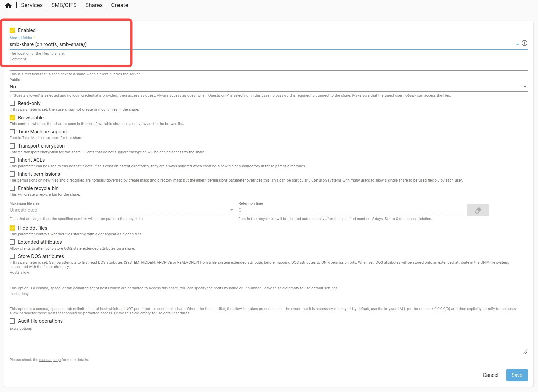This screenshot has width=538, height=392.
Task: Click the Hosts allow input field
Action: coord(268,280)
